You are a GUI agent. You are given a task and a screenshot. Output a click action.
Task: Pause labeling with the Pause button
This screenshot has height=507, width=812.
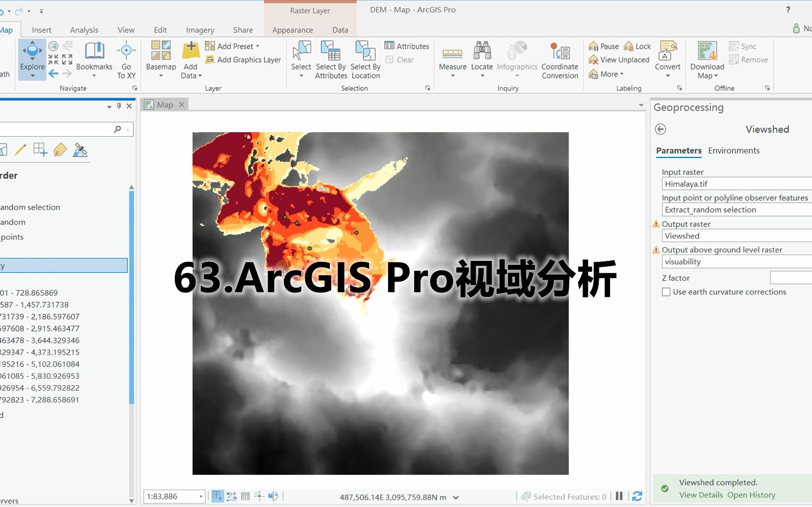(x=603, y=46)
